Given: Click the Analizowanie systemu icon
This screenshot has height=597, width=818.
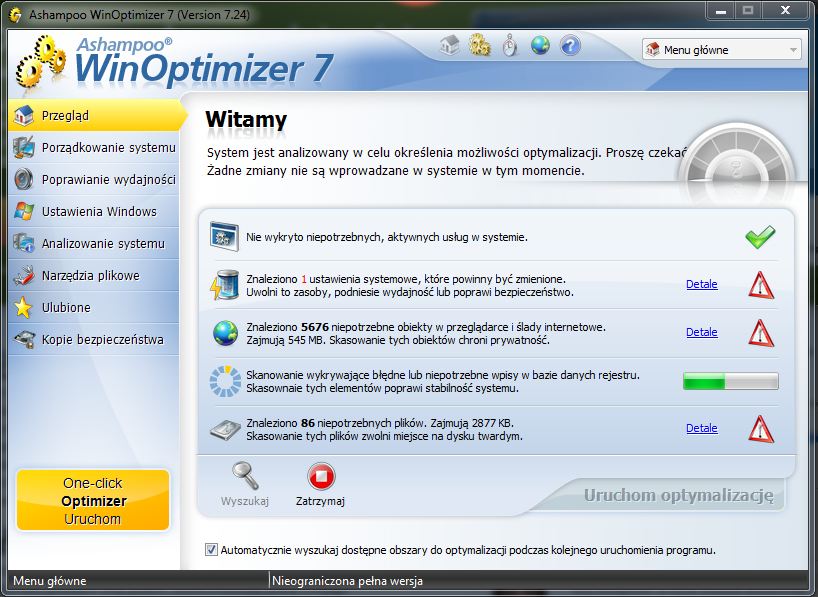Looking at the screenshot, I should (23, 243).
